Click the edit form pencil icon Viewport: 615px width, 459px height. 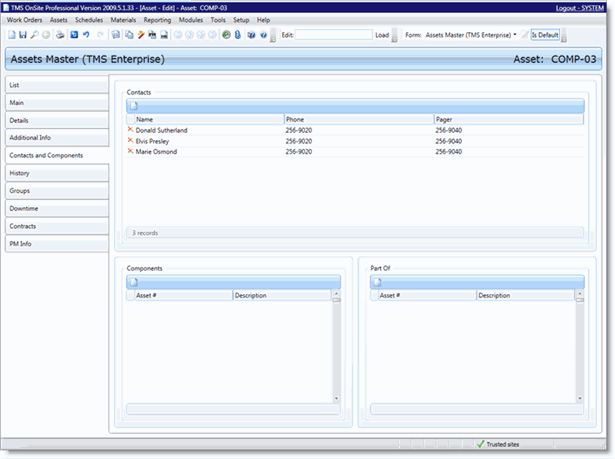pyautogui.click(x=525, y=35)
